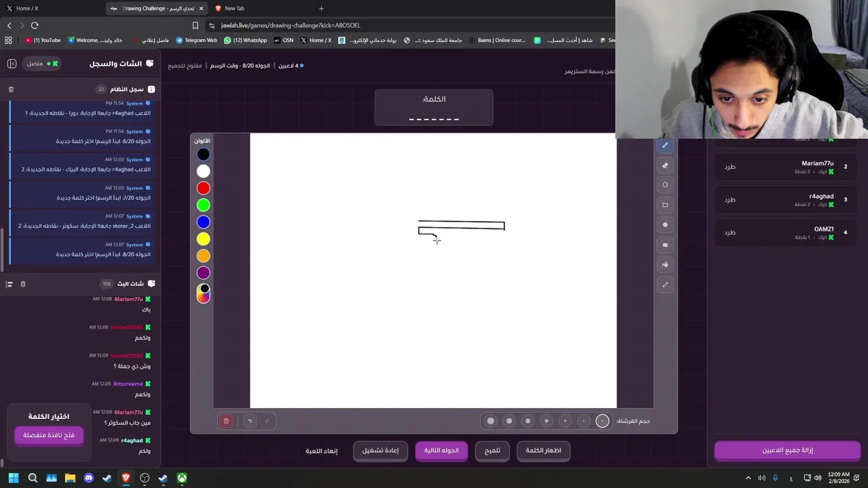Open the WhatsApp bookmark
868x488 pixels.
coord(245,40)
